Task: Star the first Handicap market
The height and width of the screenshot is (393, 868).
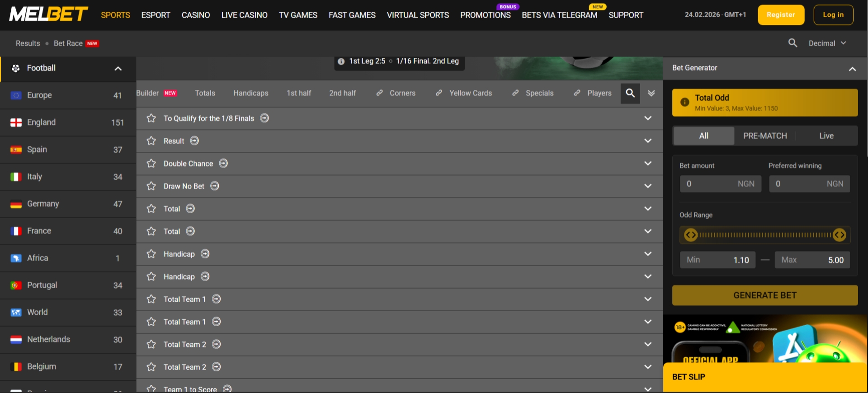Action: pyautogui.click(x=151, y=253)
